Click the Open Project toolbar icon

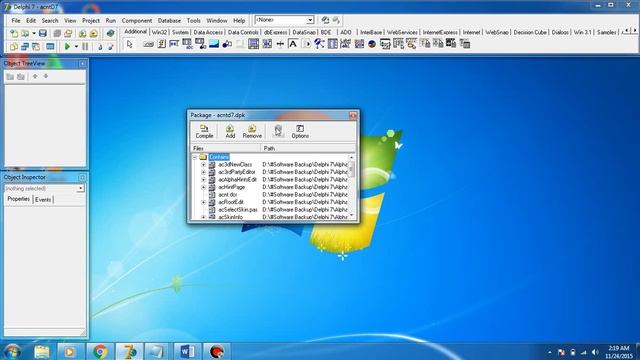pos(68,33)
